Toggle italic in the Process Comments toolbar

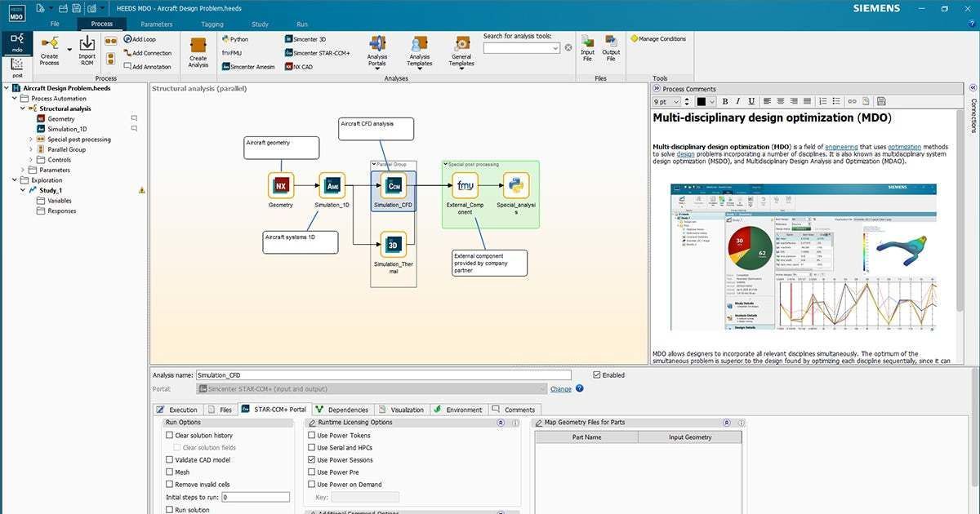pyautogui.click(x=737, y=101)
